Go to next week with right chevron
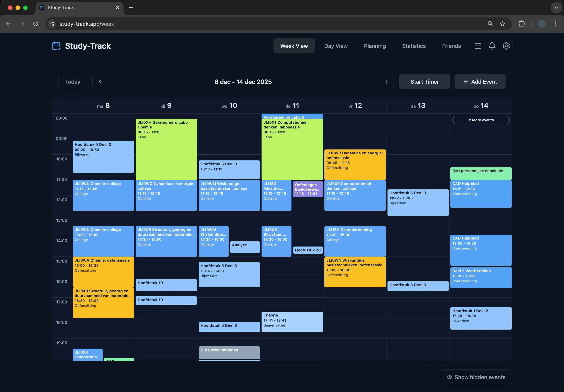Viewport: 564px width, 392px height. (x=386, y=82)
